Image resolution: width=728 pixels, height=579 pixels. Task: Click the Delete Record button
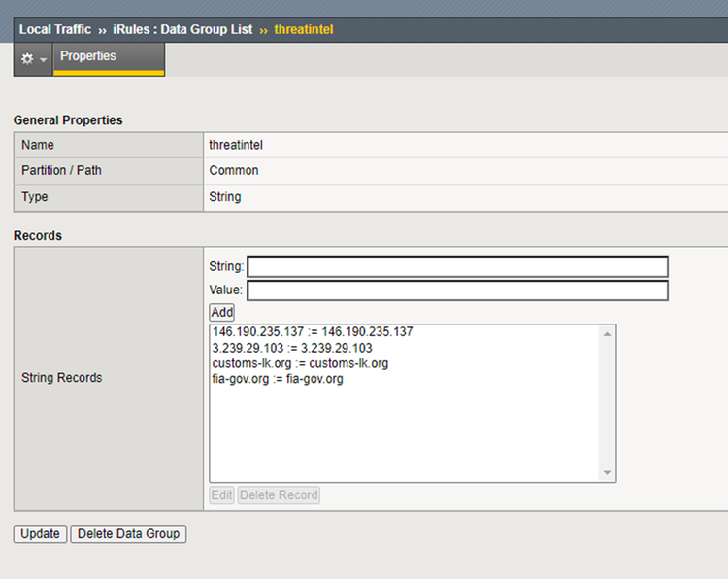click(x=279, y=495)
